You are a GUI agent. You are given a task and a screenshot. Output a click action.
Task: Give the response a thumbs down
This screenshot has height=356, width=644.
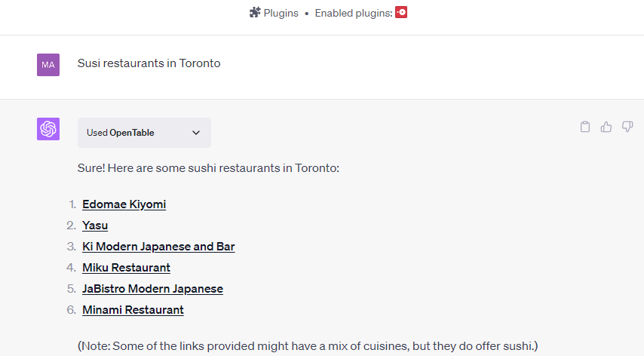[x=627, y=127]
